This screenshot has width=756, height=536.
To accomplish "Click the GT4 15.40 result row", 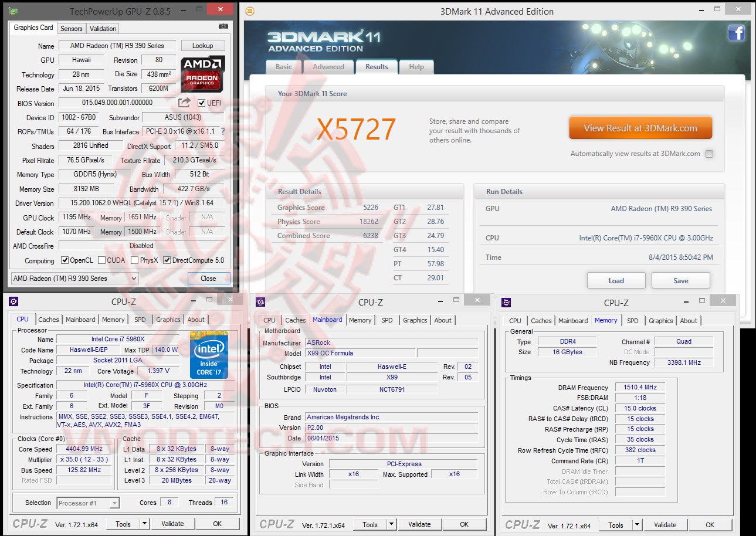I will tap(419, 250).
